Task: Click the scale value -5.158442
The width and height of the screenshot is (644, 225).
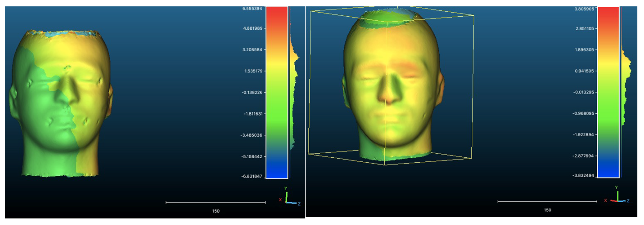Action: (x=252, y=157)
